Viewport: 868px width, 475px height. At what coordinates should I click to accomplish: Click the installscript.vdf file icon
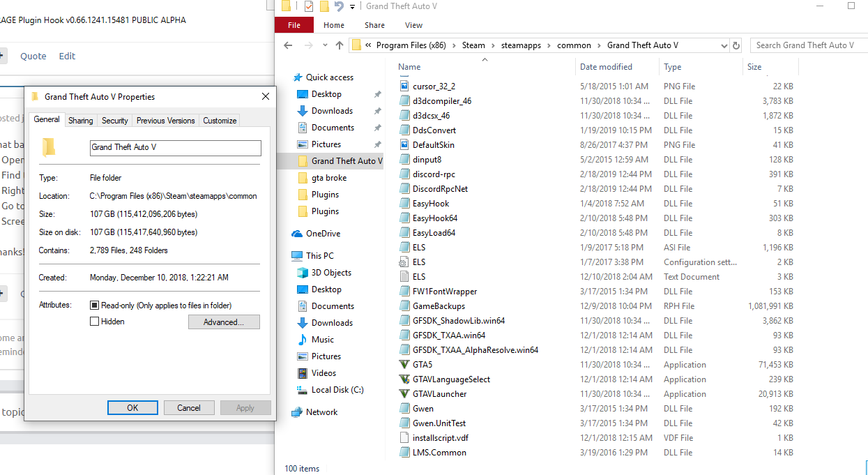(404, 437)
